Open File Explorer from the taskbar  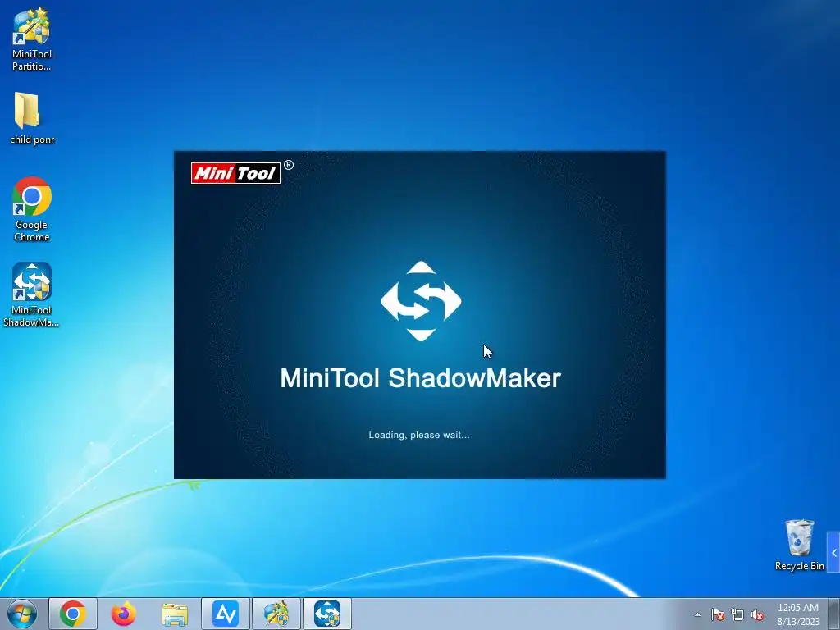click(x=175, y=614)
